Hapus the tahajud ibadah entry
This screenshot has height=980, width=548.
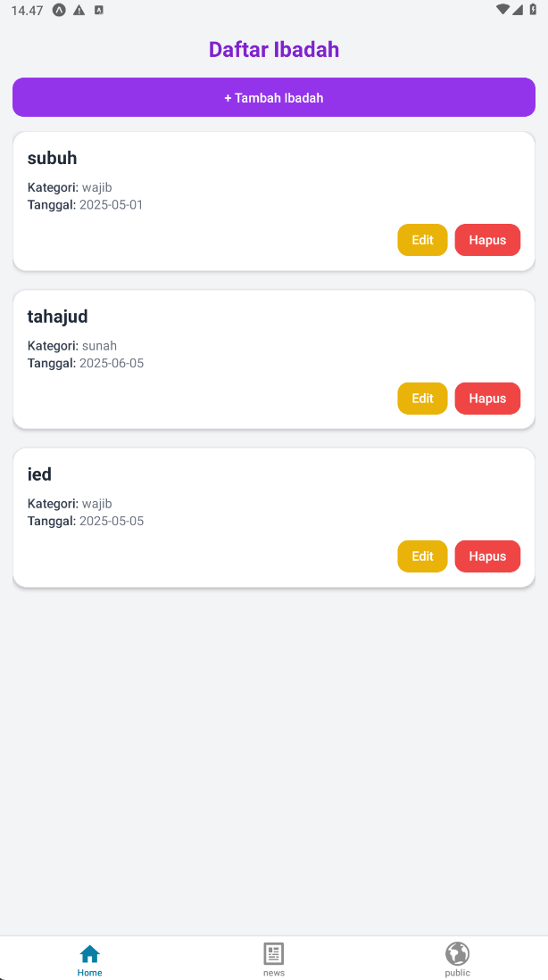(x=487, y=398)
